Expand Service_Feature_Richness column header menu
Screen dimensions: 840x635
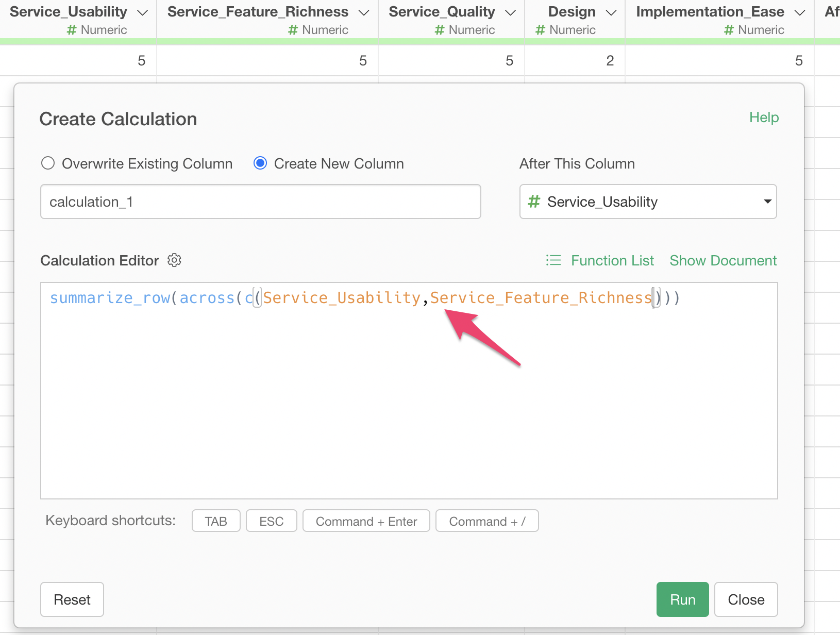point(364,12)
